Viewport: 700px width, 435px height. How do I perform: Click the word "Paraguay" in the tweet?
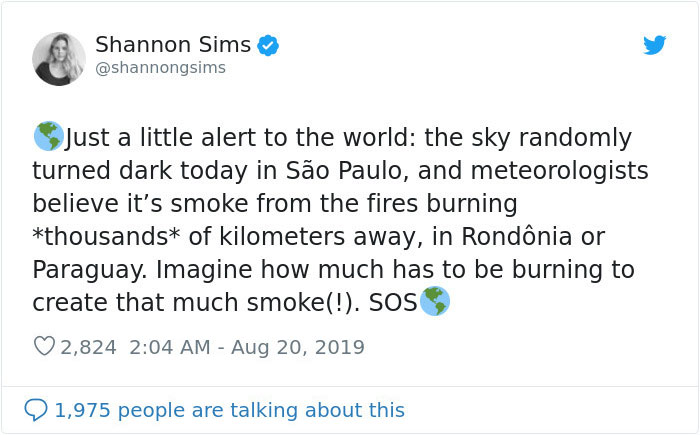point(90,270)
